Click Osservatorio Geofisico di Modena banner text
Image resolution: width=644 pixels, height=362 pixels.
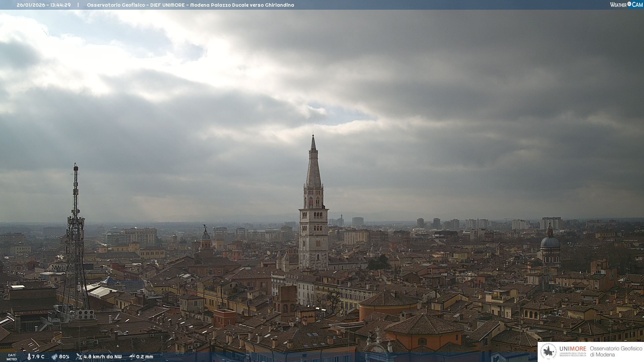click(615, 352)
